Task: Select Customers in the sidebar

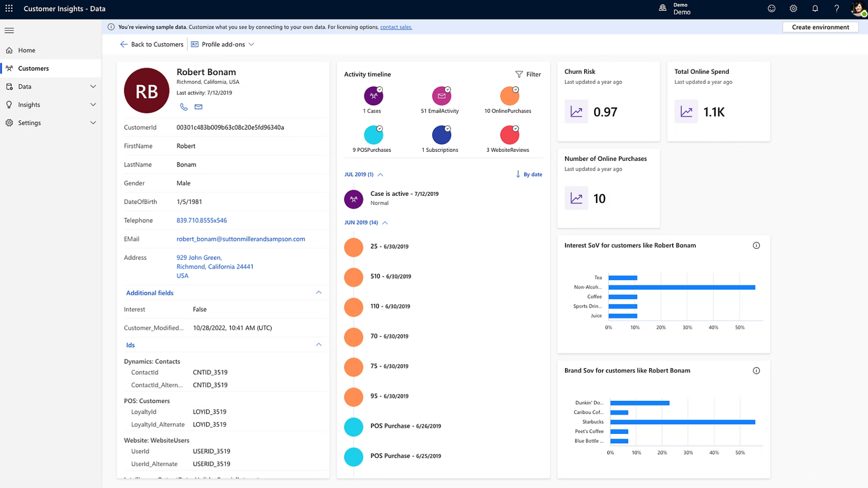Action: 33,68
